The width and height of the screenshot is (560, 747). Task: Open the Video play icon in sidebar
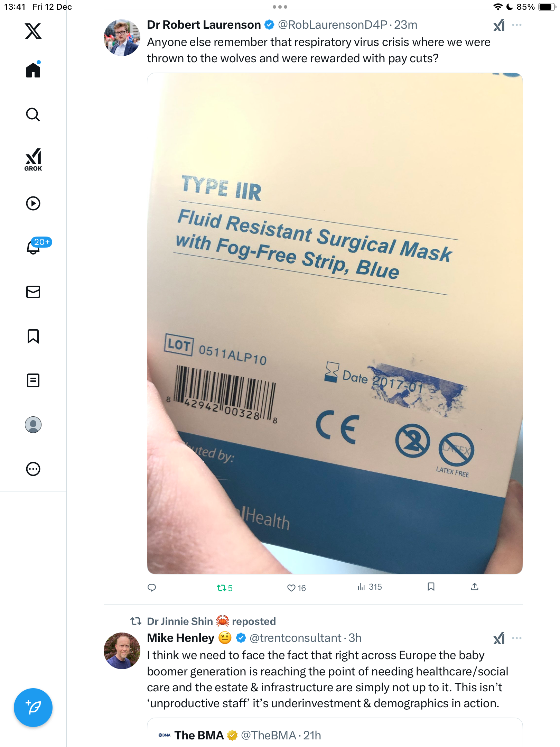click(x=33, y=203)
